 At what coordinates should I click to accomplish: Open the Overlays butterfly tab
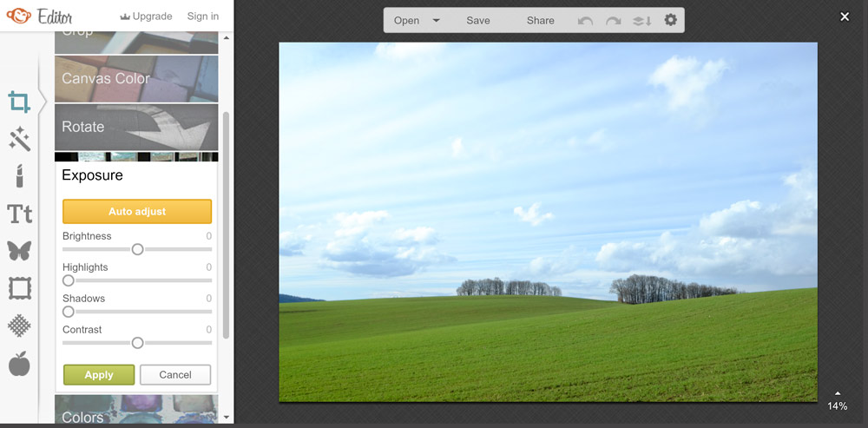(19, 251)
